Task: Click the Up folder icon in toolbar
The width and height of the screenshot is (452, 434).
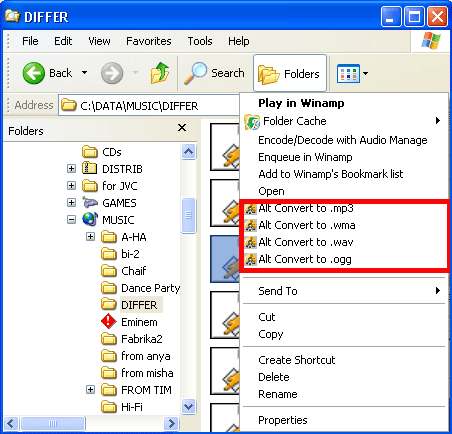Action: point(160,73)
